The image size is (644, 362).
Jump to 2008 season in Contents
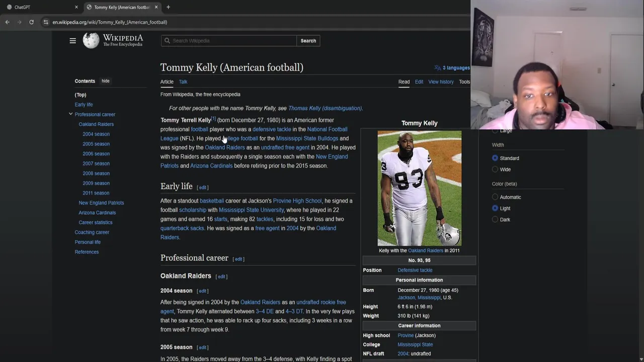coord(96,173)
